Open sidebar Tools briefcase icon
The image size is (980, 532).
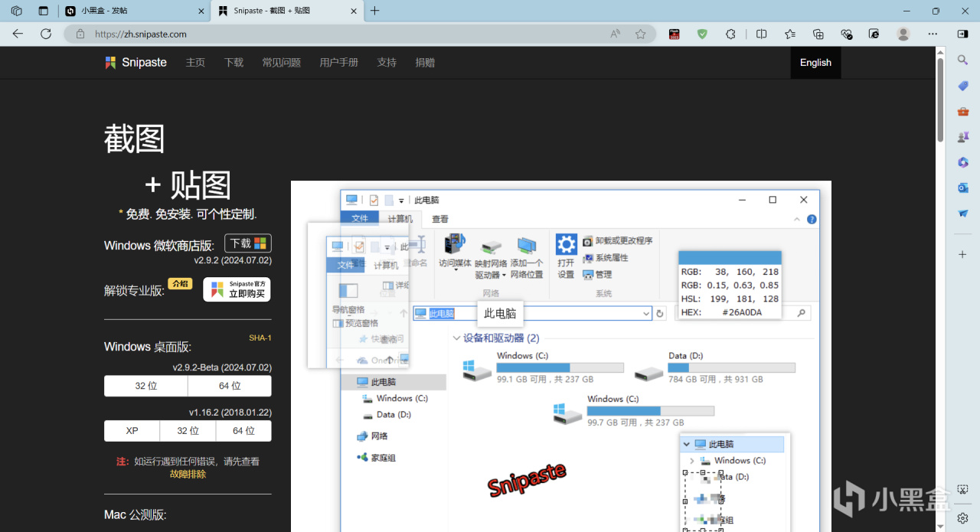(x=963, y=111)
